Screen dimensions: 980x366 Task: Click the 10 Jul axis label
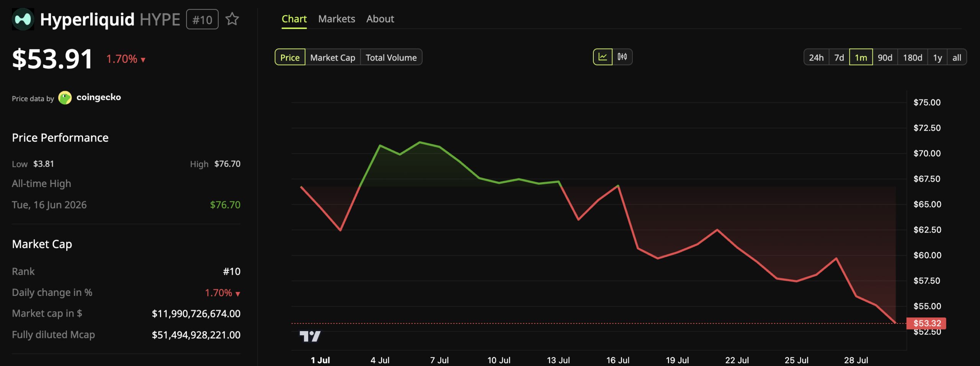pyautogui.click(x=499, y=360)
